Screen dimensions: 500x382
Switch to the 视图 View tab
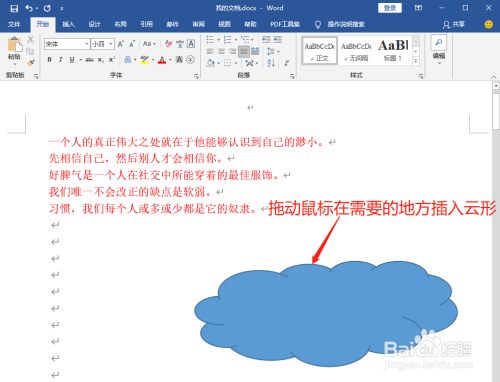(224, 24)
